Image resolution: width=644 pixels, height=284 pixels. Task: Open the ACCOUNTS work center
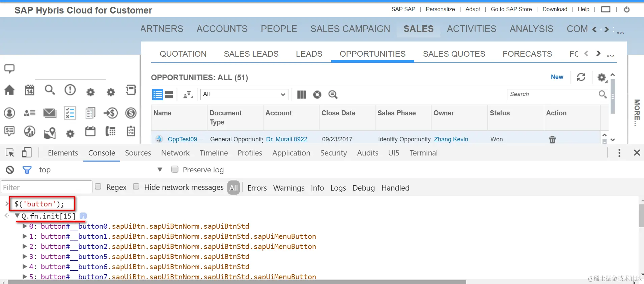(222, 29)
